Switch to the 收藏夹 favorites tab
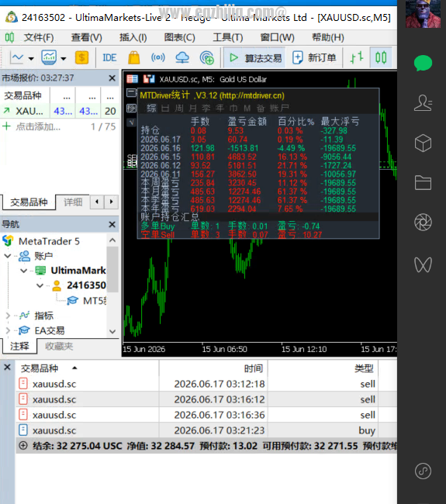The height and width of the screenshot is (504, 446). [59, 346]
